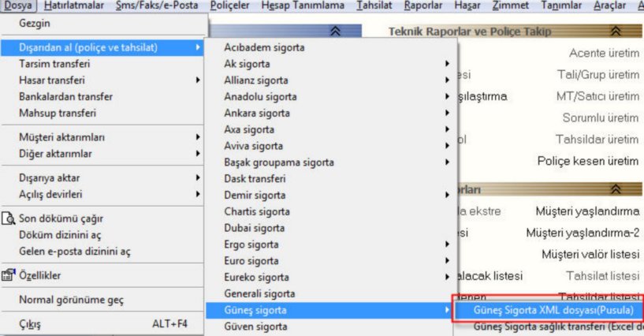Click the Acente üretim report link
The image size is (644, 336).
pos(603,54)
